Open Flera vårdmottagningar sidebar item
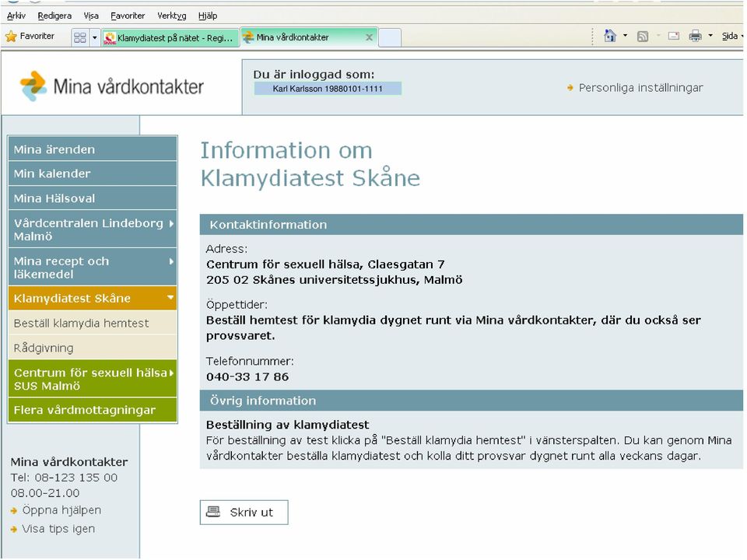Screen dimensions: 747x560 93,410
